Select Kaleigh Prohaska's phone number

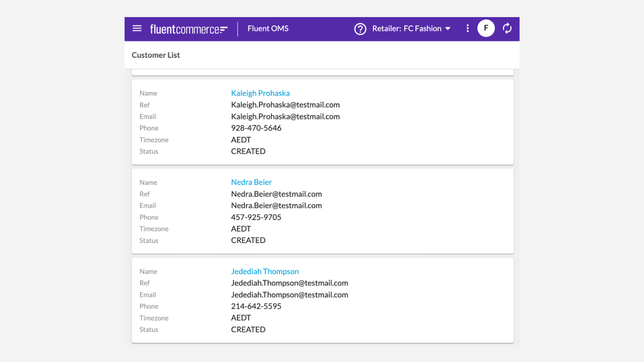click(x=256, y=128)
